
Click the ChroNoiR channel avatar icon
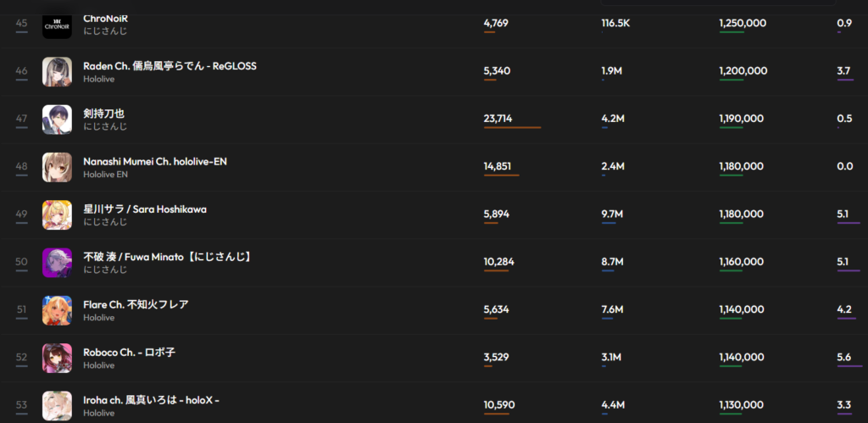(x=57, y=24)
